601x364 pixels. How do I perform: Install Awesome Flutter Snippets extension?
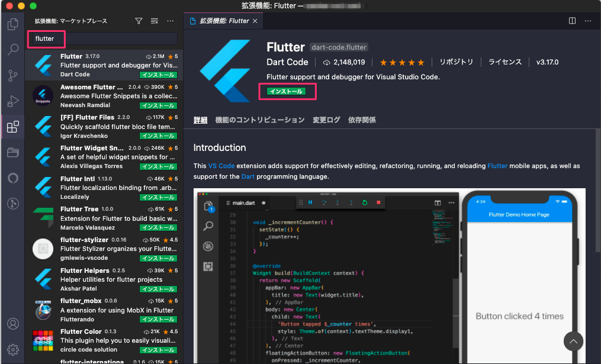pyautogui.click(x=158, y=106)
